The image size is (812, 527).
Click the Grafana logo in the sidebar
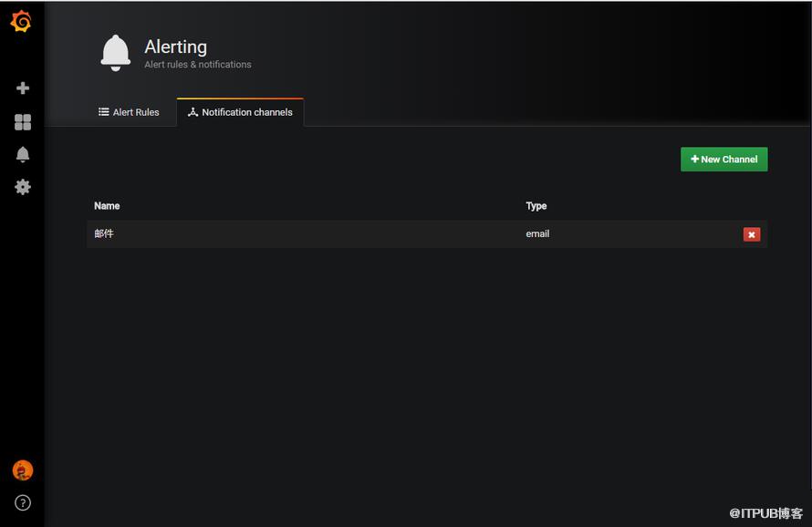[x=21, y=21]
